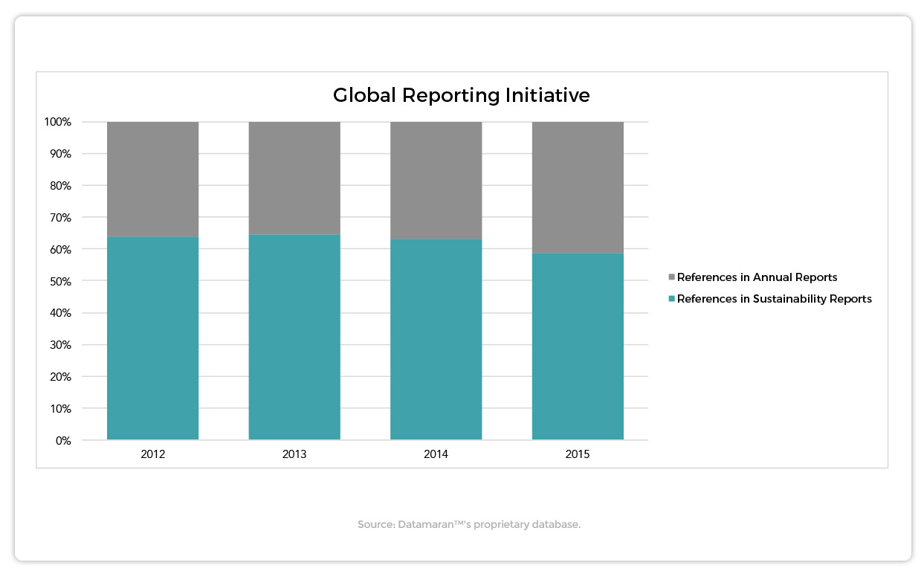Click the 2013 gray bar segment
Image resolution: width=924 pixels, height=577 pixels.
[294, 178]
